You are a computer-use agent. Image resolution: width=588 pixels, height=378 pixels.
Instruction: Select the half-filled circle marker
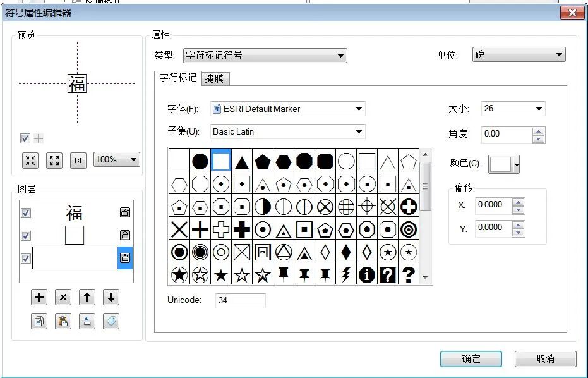[x=263, y=207]
